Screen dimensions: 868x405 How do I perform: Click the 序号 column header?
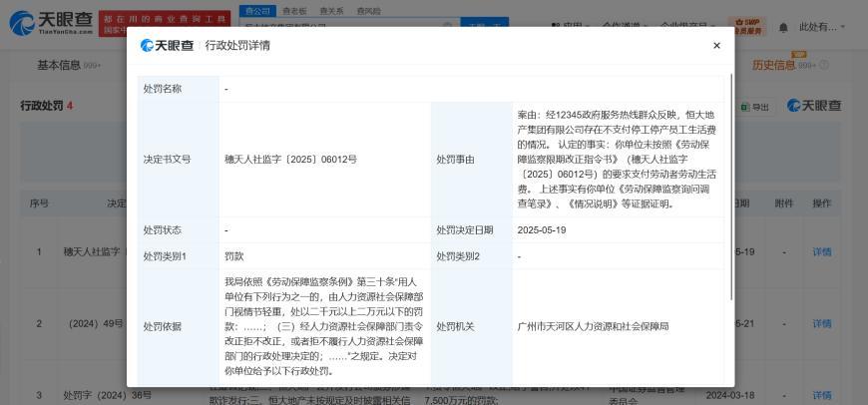pos(39,203)
